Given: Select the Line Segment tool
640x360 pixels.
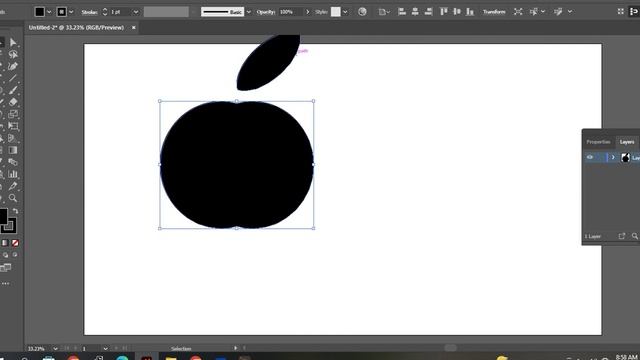Looking at the screenshot, I should 13,78.
